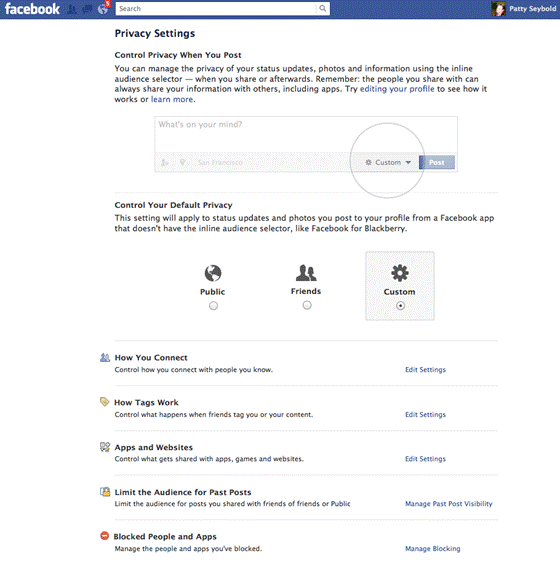Open the messages icon in header

click(x=87, y=9)
